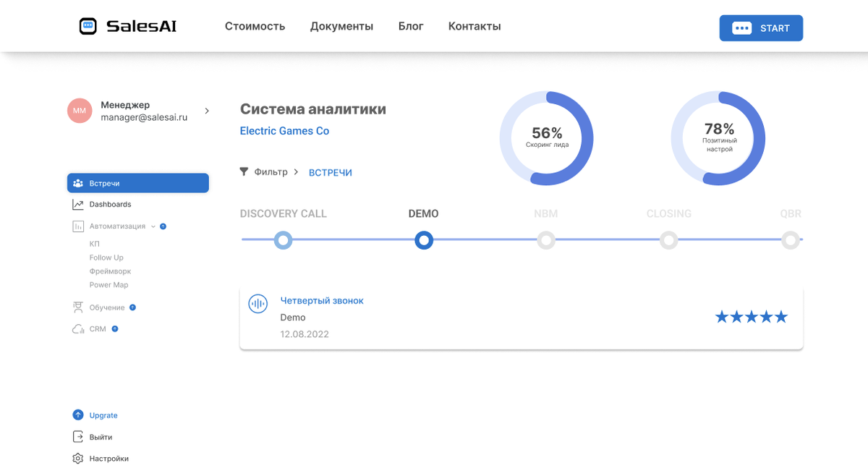Image resolution: width=868 pixels, height=476 pixels.
Task: Open the Блог nav item
Action: click(x=411, y=26)
